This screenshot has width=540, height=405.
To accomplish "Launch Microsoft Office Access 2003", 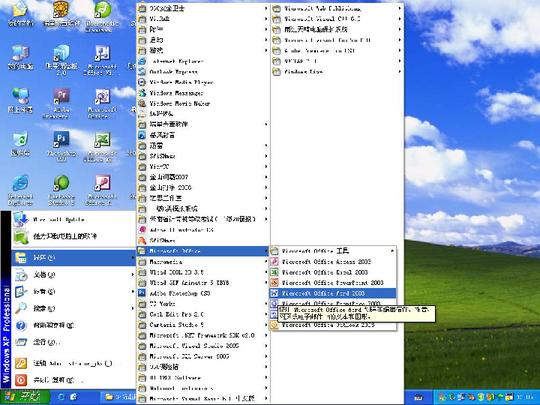I will [x=332, y=261].
